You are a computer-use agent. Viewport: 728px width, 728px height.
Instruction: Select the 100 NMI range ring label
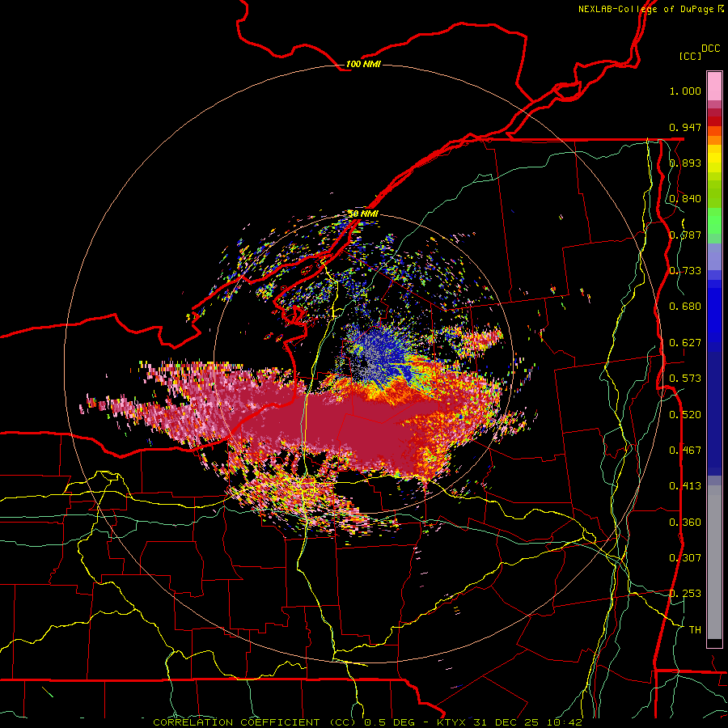pyautogui.click(x=363, y=64)
